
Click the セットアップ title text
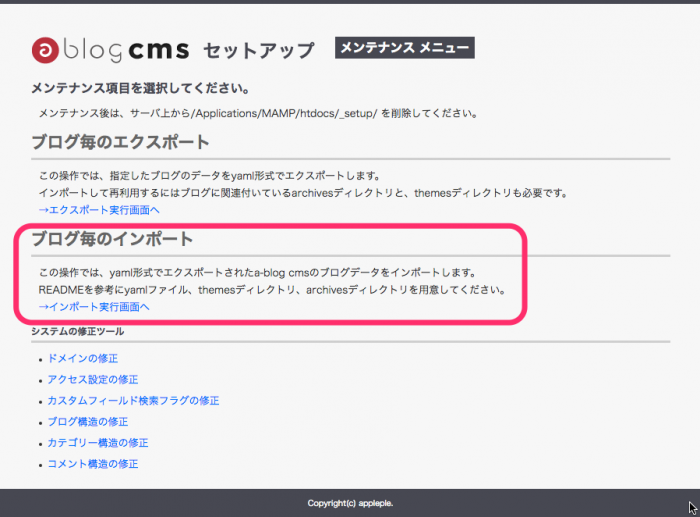click(259, 50)
